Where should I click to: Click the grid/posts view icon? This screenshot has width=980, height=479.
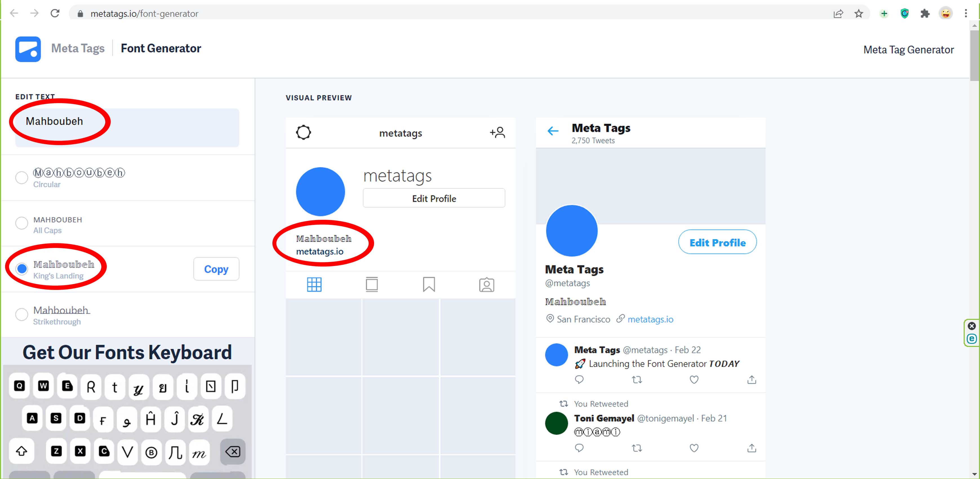[x=314, y=285]
